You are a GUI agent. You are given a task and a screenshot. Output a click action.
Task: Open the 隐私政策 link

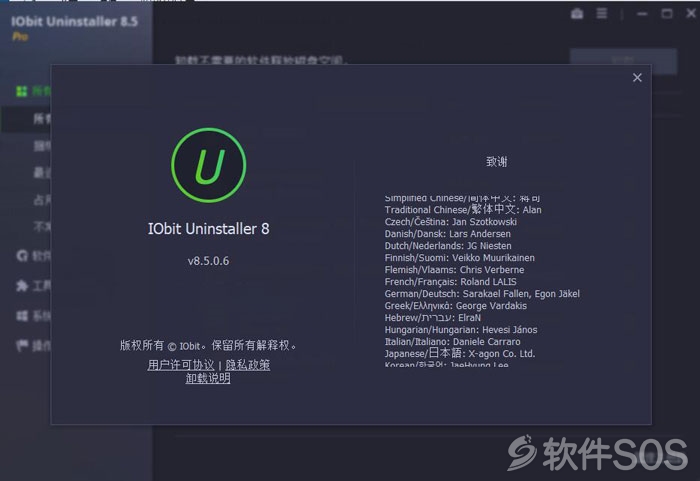click(248, 365)
